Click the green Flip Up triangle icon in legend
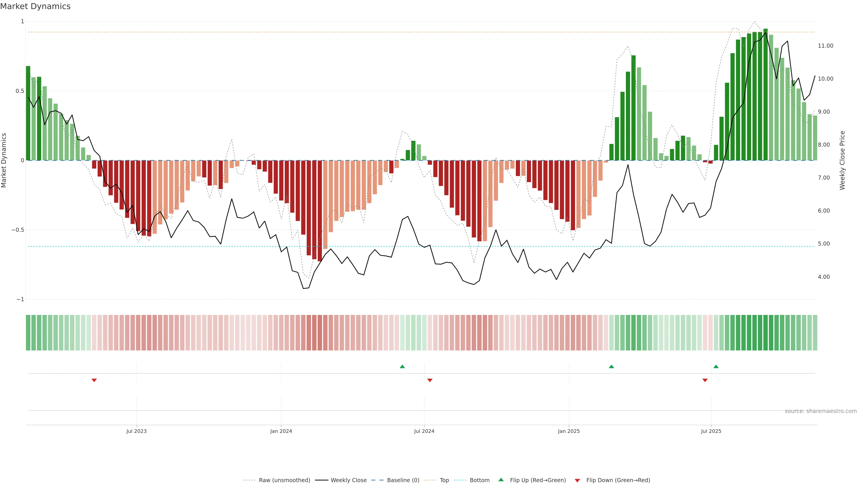 (x=501, y=480)
